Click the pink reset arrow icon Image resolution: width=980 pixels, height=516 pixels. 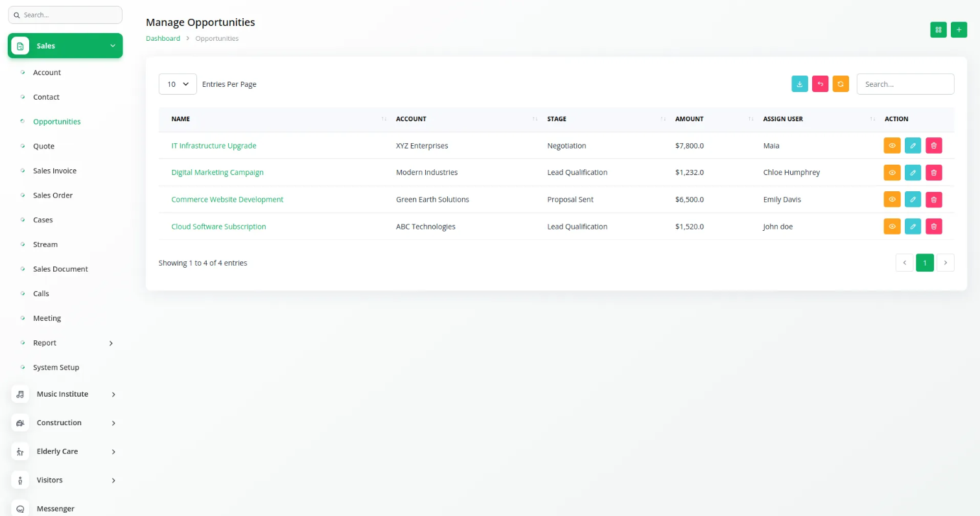(820, 84)
